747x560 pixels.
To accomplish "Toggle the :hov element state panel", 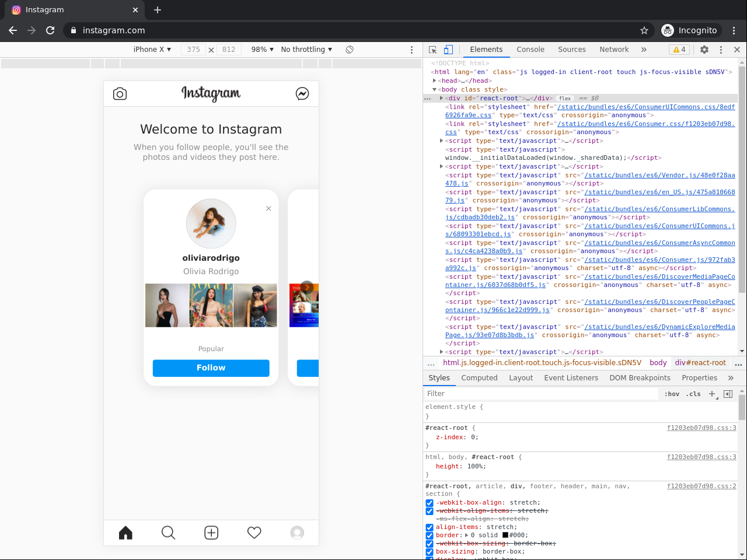I will pyautogui.click(x=672, y=394).
